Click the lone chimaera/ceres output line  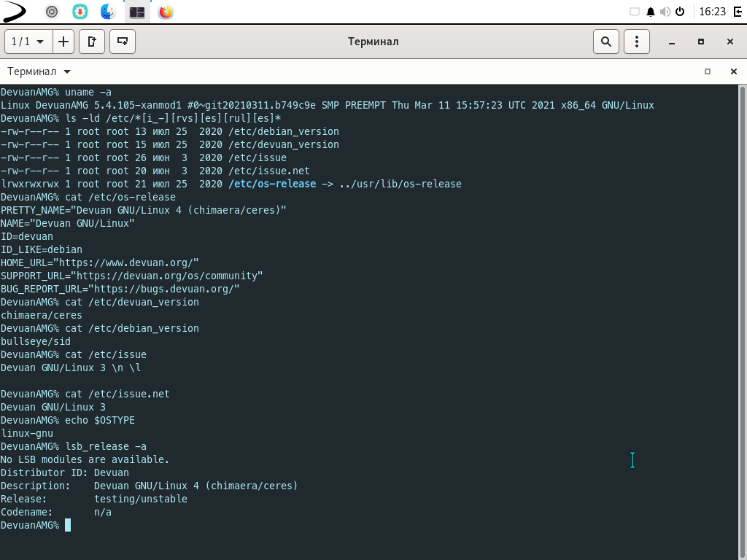42,315
